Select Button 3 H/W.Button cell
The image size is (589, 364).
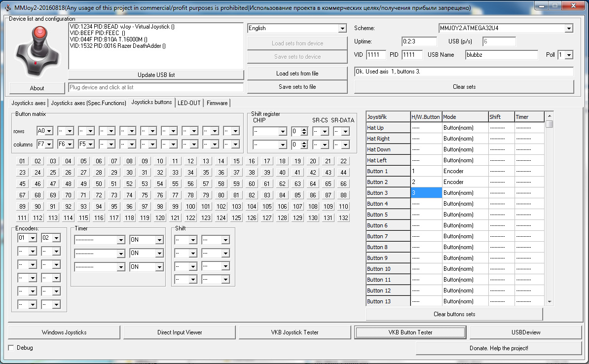pyautogui.click(x=426, y=193)
